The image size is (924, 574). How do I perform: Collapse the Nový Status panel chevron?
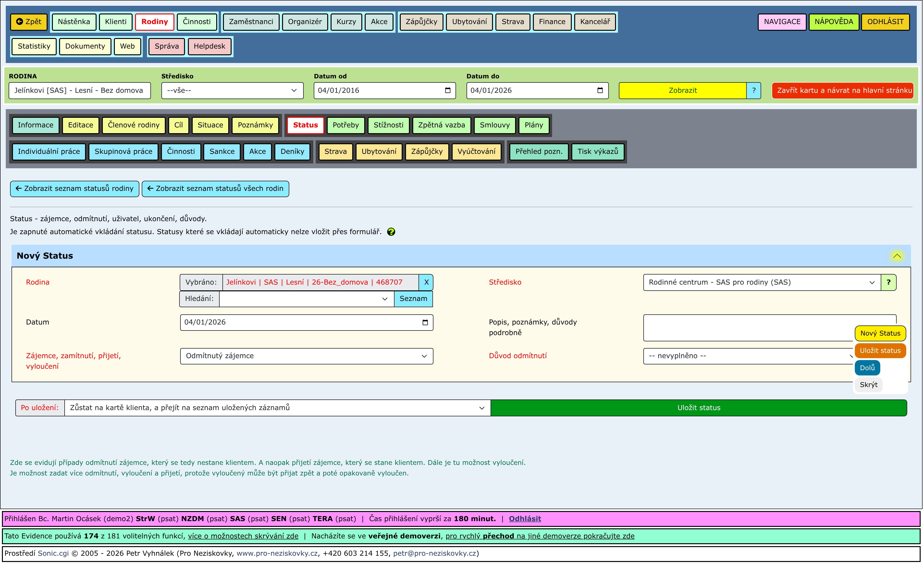click(897, 256)
